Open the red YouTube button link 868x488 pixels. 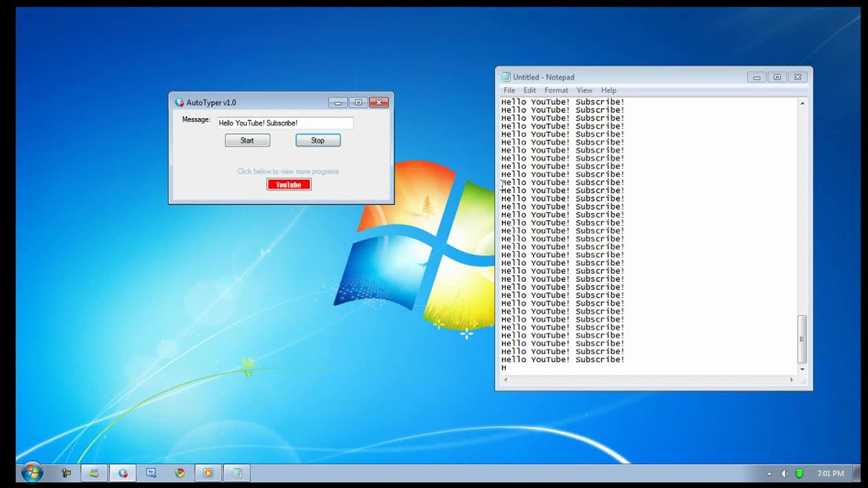(289, 184)
